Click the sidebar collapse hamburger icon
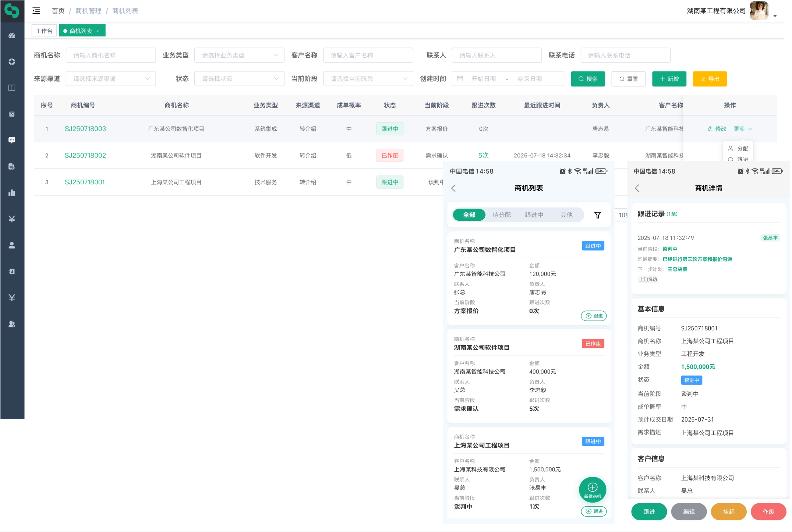This screenshot has width=792, height=532. coord(36,11)
